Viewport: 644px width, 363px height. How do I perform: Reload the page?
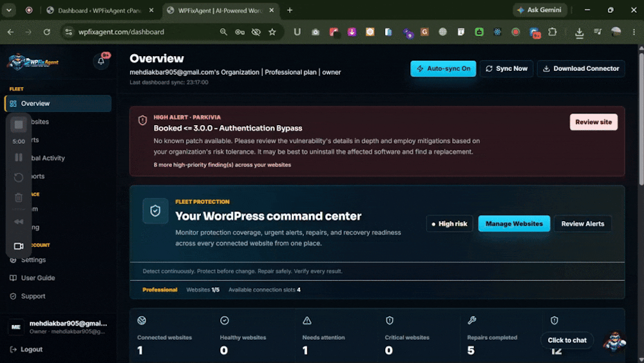47,32
